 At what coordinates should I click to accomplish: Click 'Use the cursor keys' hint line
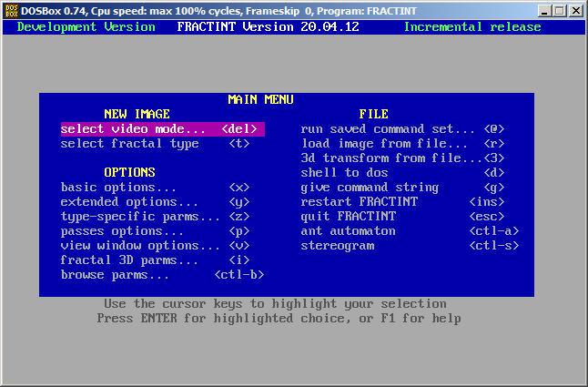[275, 304]
